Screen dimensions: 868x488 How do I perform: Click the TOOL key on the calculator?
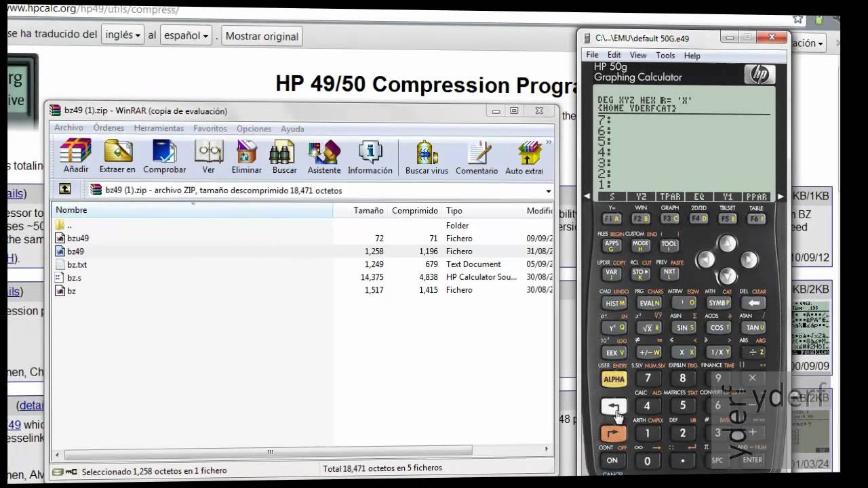point(669,245)
